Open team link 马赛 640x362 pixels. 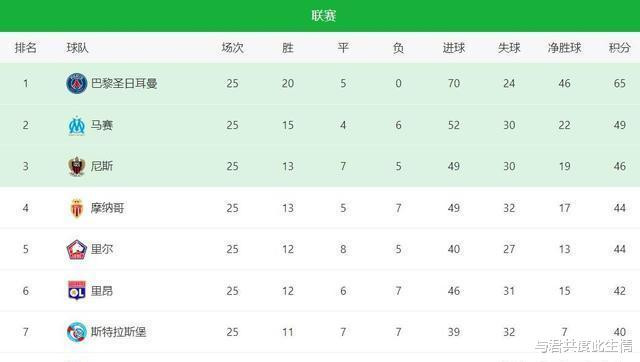click(102, 125)
